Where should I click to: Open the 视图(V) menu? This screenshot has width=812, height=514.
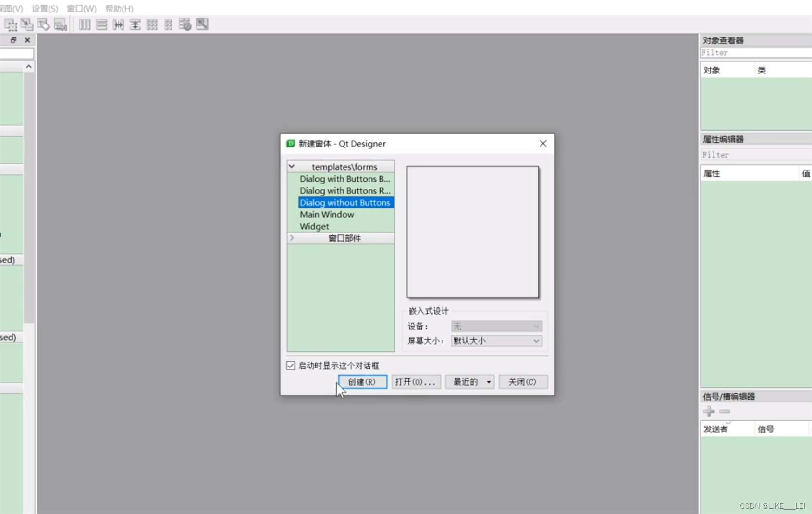click(x=12, y=9)
